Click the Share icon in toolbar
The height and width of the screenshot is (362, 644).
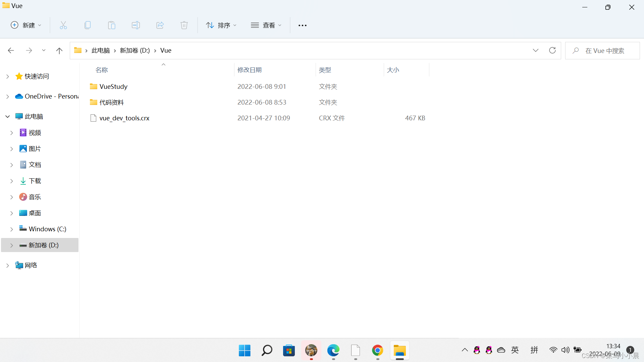point(160,25)
